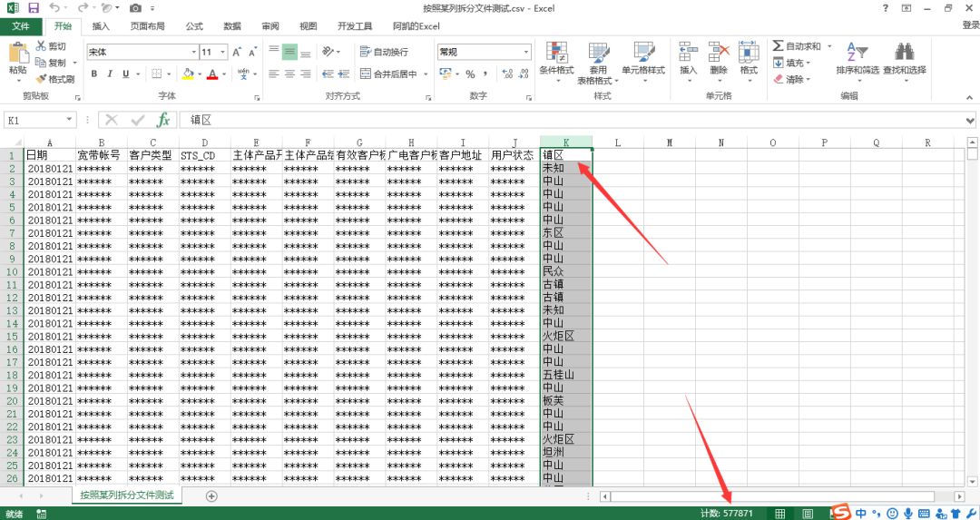Open the Fill (填充) dropdown
The width and height of the screenshot is (980, 520).
(x=792, y=63)
